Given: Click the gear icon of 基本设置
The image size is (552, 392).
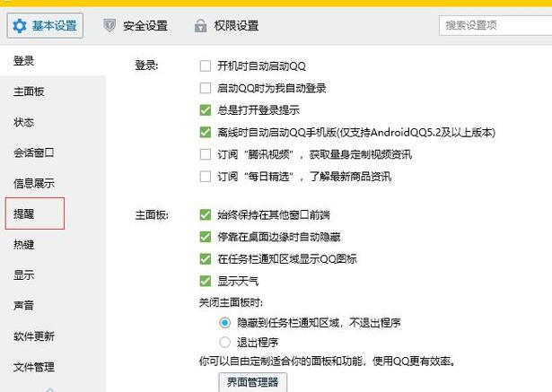Looking at the screenshot, I should [x=20, y=26].
